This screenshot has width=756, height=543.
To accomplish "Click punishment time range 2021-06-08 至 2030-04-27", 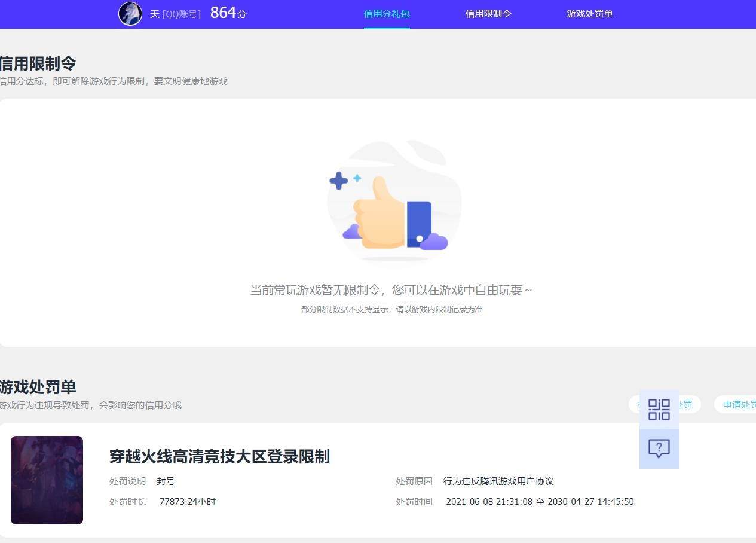I will coord(540,502).
